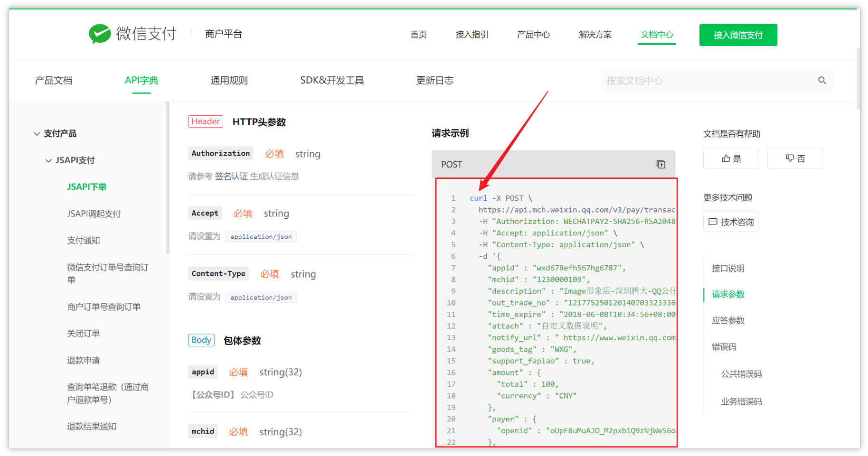Click the 请求示例 heading
The height and width of the screenshot is (456, 868).
[x=450, y=133]
